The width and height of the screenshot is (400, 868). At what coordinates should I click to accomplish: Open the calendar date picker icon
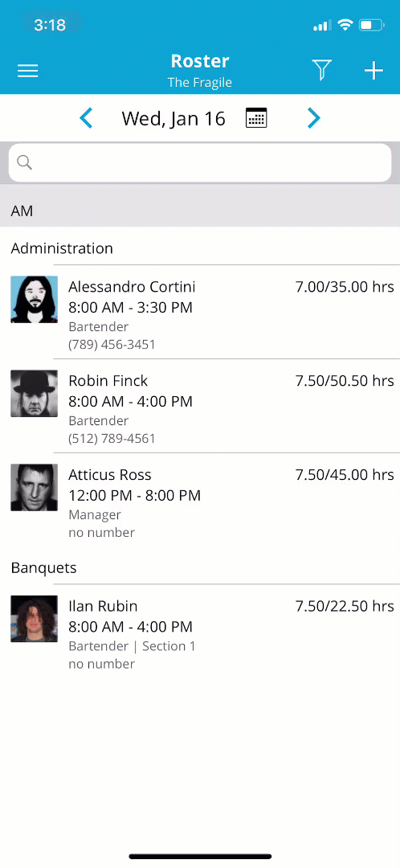tap(256, 118)
